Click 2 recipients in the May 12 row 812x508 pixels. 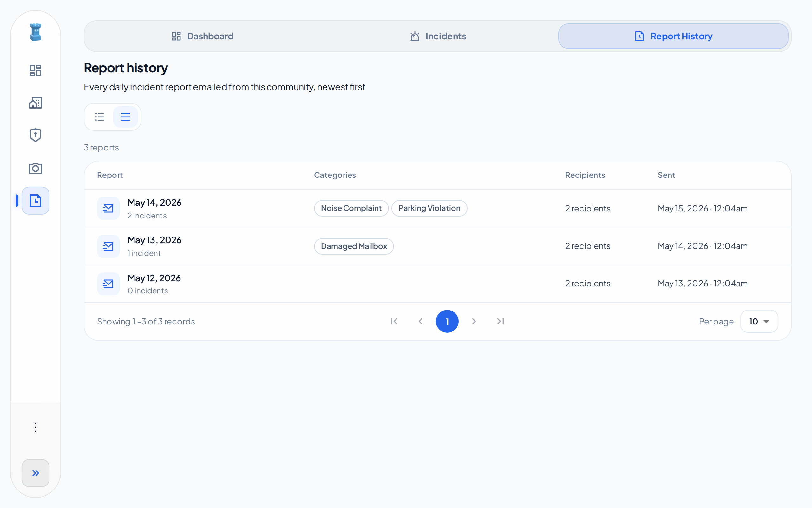[587, 284]
